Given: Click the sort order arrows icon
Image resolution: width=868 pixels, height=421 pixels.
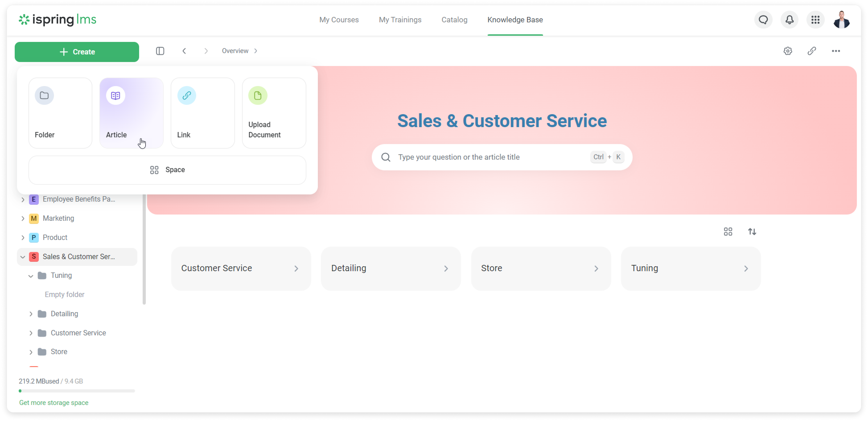Looking at the screenshot, I should click(x=752, y=231).
